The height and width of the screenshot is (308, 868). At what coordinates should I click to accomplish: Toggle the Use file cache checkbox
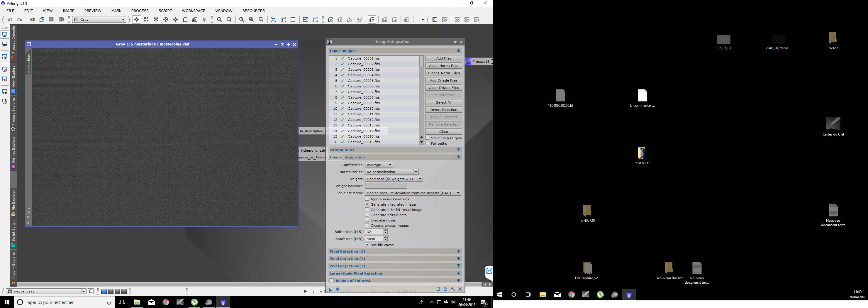367,245
